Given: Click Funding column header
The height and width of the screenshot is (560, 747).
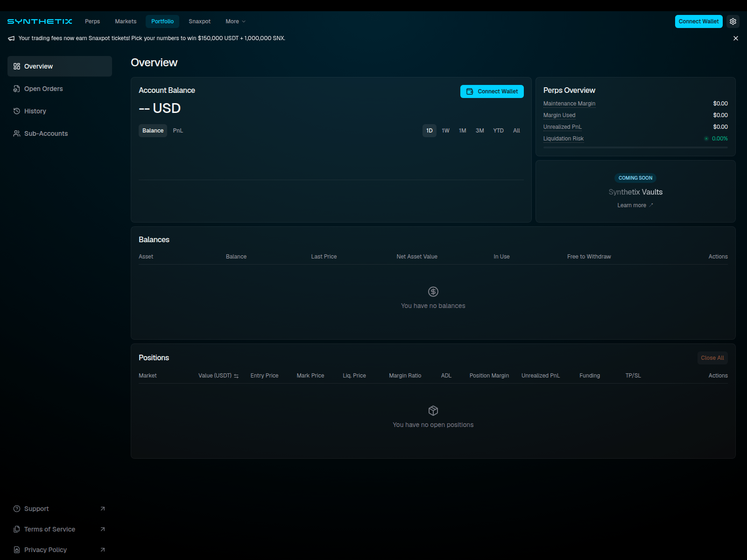Looking at the screenshot, I should click(x=590, y=376).
